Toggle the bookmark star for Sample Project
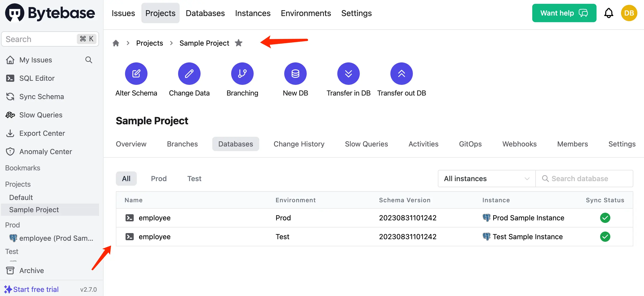Screen dimensions: 644x296 [x=239, y=43]
